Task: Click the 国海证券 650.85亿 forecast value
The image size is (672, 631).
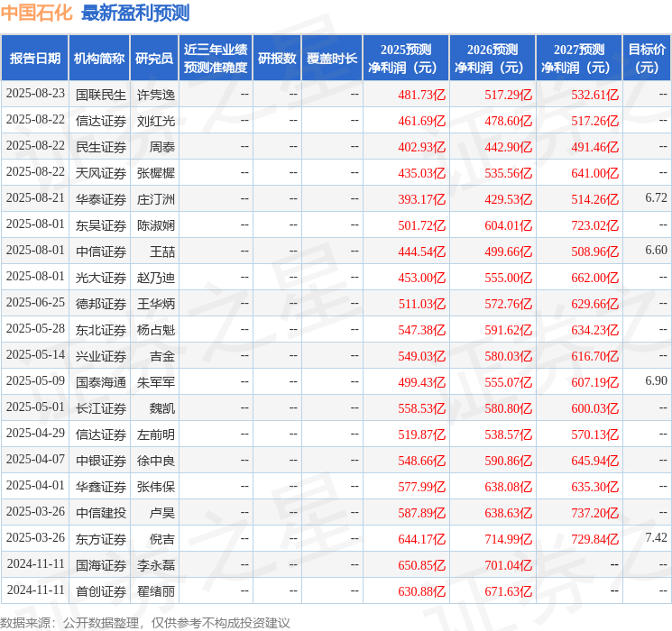Action: pyautogui.click(x=422, y=565)
